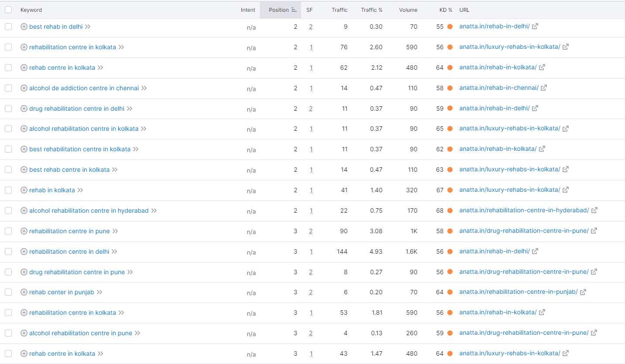
Task: Tick the checkbox for 'rehabilitation centre in pune'
Action: click(x=8, y=231)
